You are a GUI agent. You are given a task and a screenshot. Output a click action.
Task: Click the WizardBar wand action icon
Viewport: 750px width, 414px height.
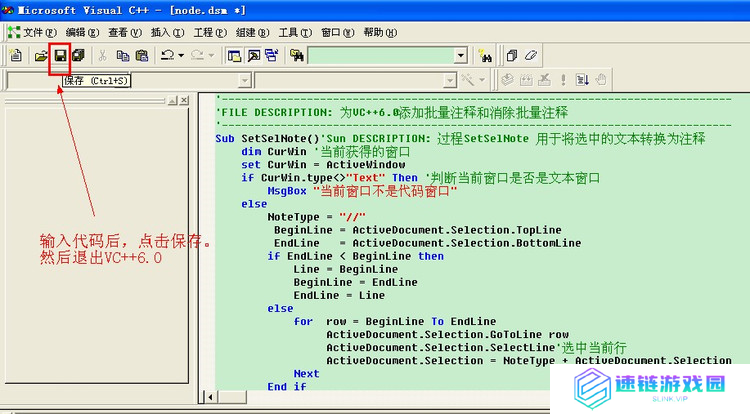click(x=467, y=80)
